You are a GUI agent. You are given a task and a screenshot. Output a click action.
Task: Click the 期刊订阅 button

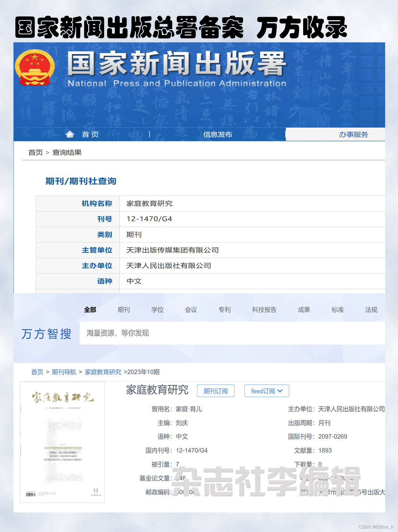pos(216,391)
